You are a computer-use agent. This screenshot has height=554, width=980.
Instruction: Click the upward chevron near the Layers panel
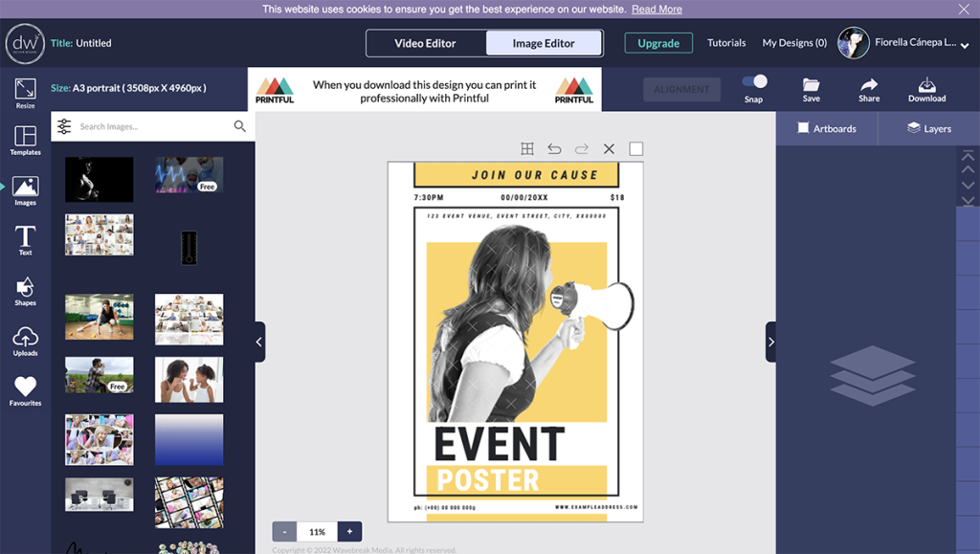tap(968, 170)
